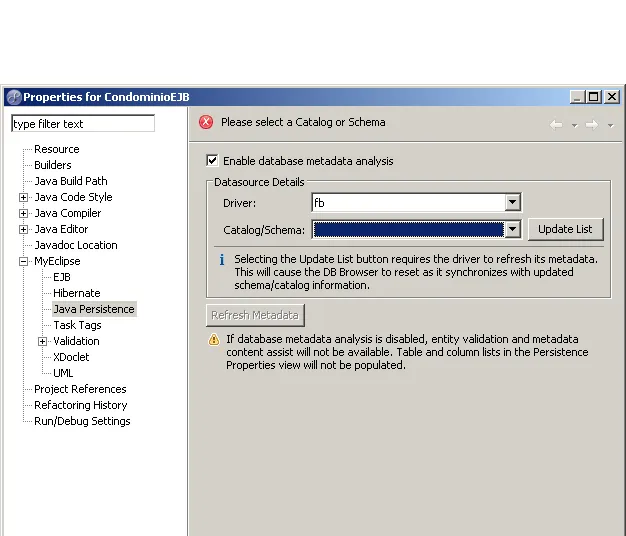626x536 pixels.
Task: Select XDoclet item
Action: (71, 357)
